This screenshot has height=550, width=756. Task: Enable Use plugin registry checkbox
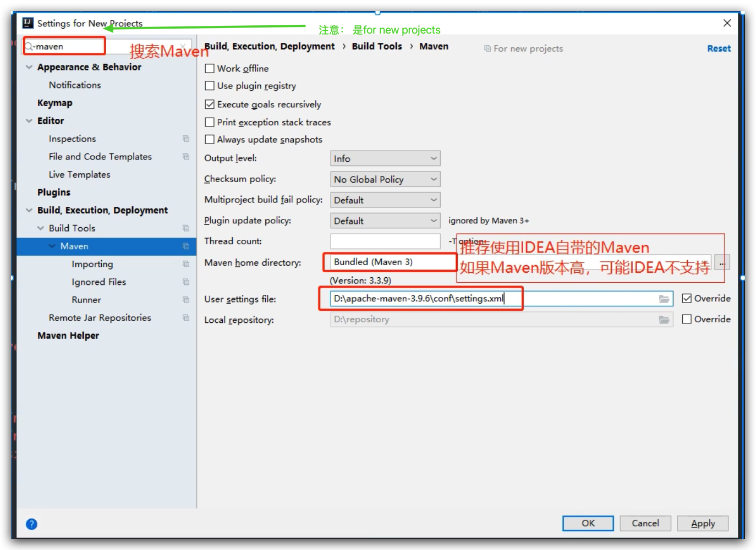[x=210, y=86]
